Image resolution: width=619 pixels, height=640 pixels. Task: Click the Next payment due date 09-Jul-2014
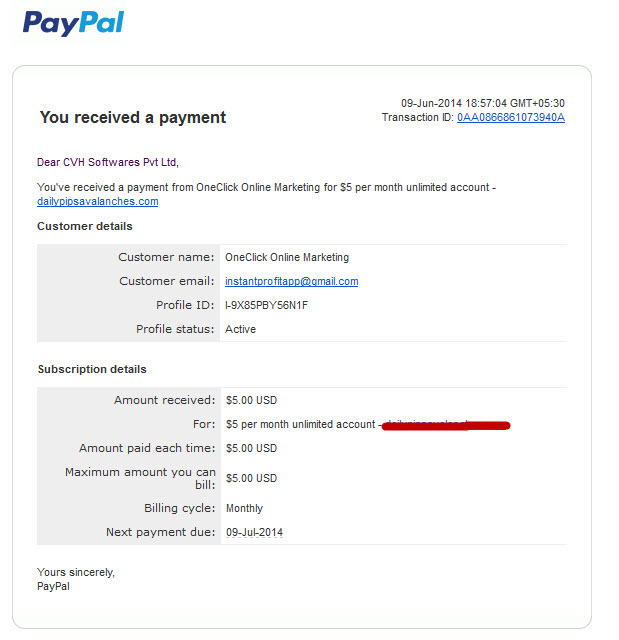point(255,532)
